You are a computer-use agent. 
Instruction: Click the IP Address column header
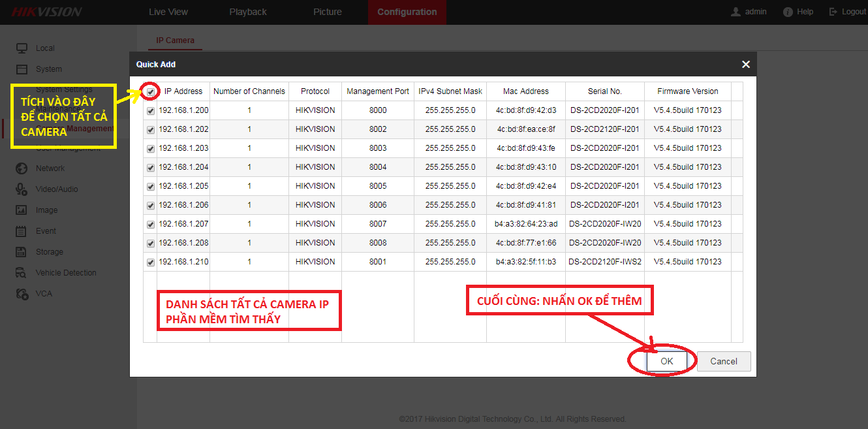point(183,91)
